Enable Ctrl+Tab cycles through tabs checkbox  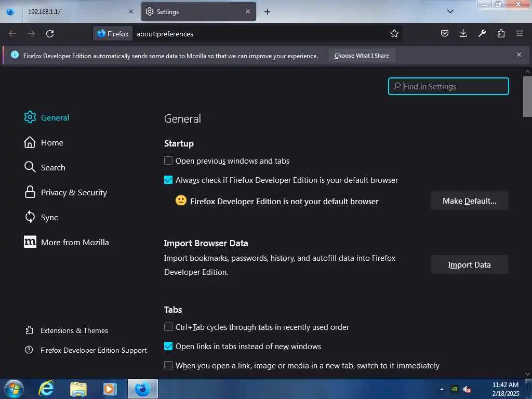pos(168,327)
